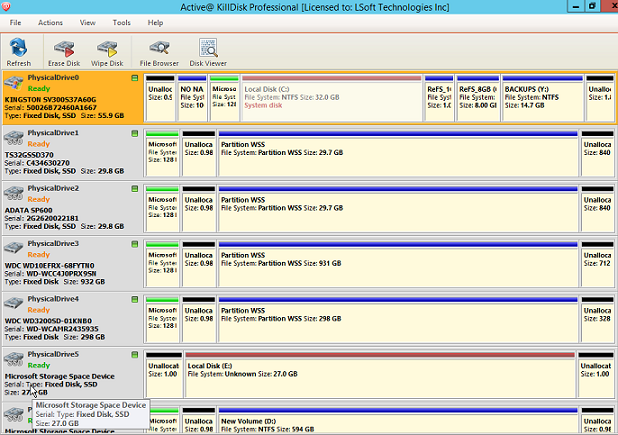The height and width of the screenshot is (435, 618).
Task: Select Partition WSS 931 GB on PhysicalDrive3
Action: coord(398,264)
